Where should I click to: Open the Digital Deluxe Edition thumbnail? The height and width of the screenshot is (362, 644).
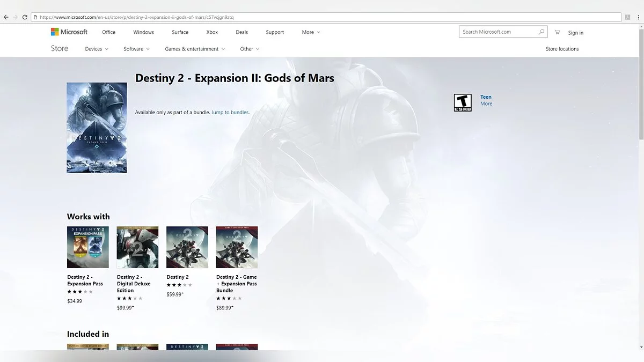click(137, 247)
